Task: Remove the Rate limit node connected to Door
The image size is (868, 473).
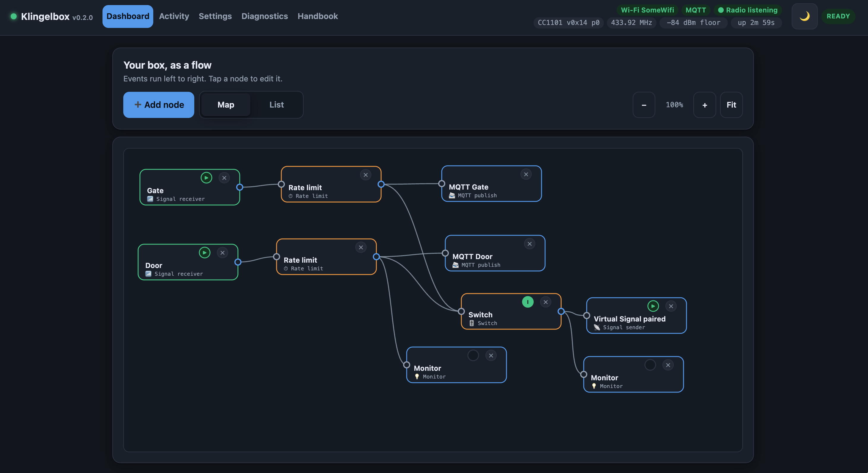Action: click(x=361, y=247)
